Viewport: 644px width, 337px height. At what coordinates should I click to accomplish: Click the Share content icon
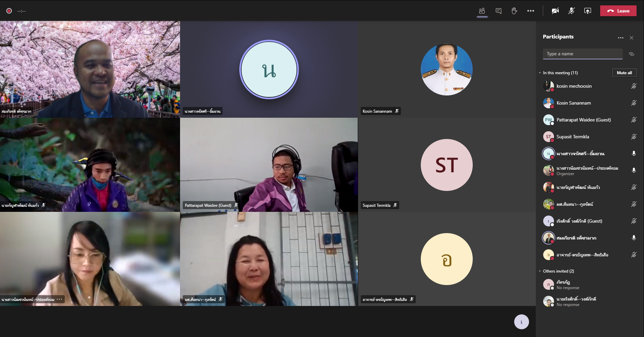click(587, 11)
